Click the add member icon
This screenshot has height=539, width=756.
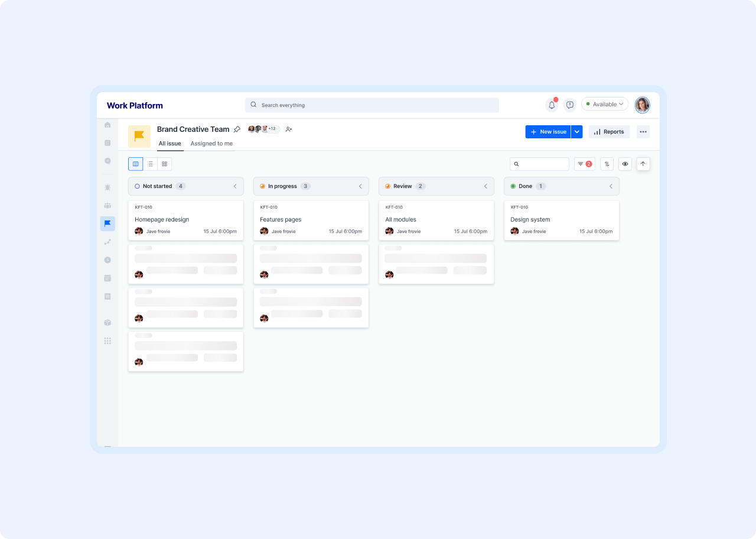tap(289, 129)
